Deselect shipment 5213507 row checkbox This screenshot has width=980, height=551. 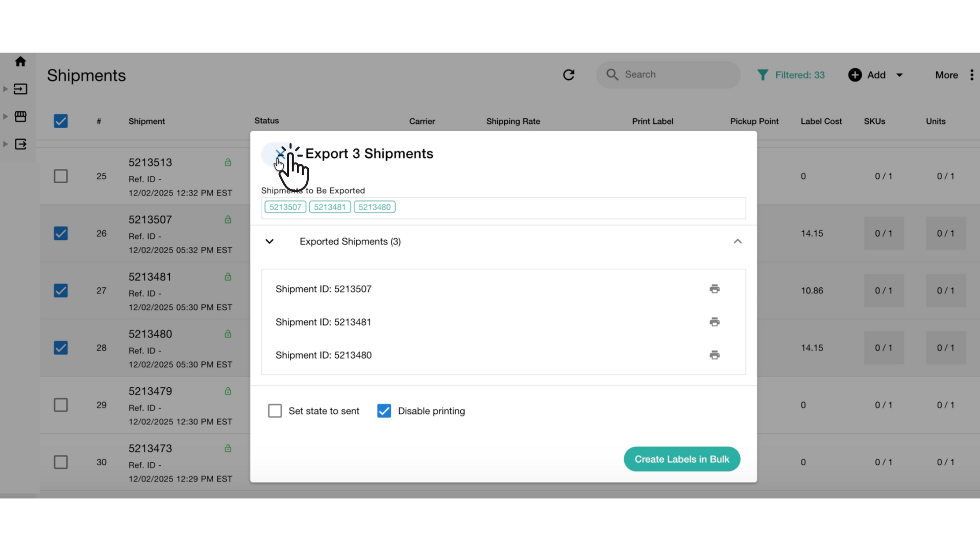click(61, 233)
